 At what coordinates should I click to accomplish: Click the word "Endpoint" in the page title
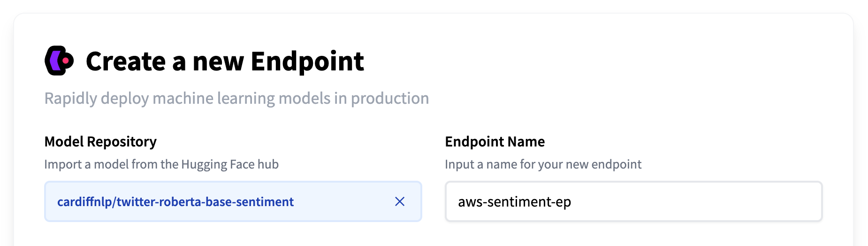pos(307,61)
